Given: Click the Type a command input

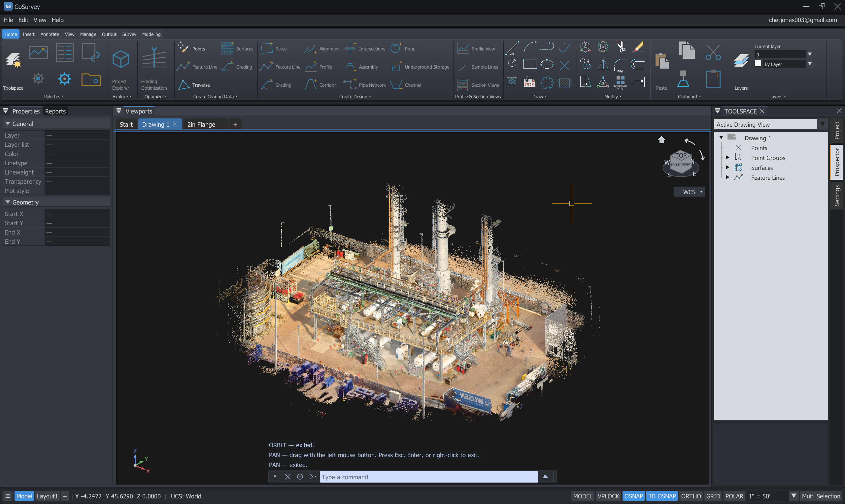Looking at the screenshot, I should point(428,477).
